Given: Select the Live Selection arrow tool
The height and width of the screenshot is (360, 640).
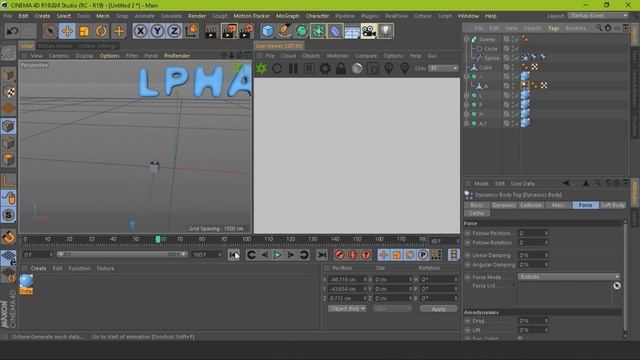Looking at the screenshot, I should pos(50,31).
